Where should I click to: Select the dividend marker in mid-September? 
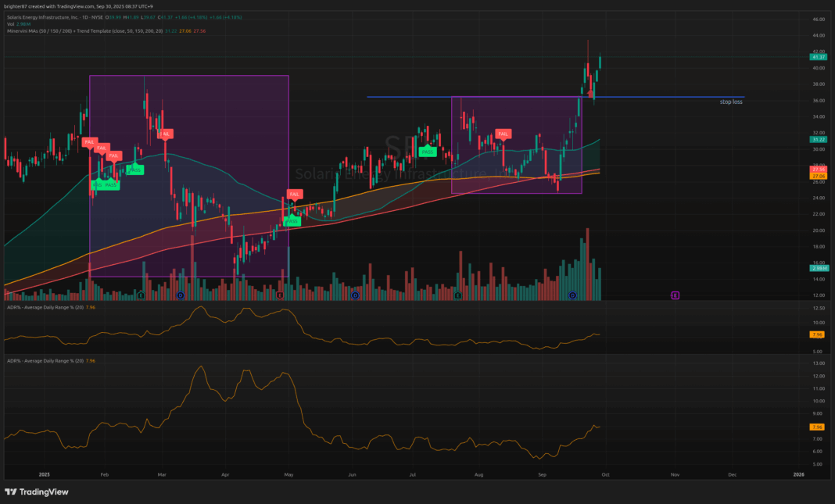(572, 295)
